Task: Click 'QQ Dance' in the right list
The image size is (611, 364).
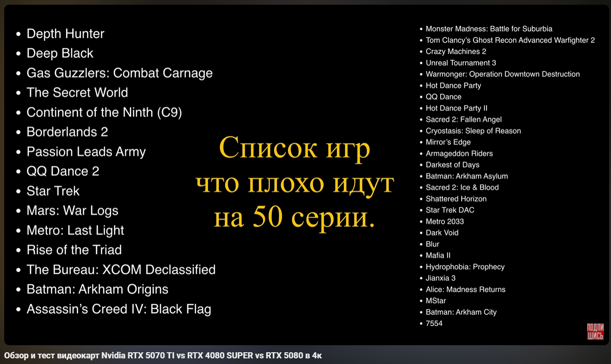Action: pyautogui.click(x=443, y=97)
